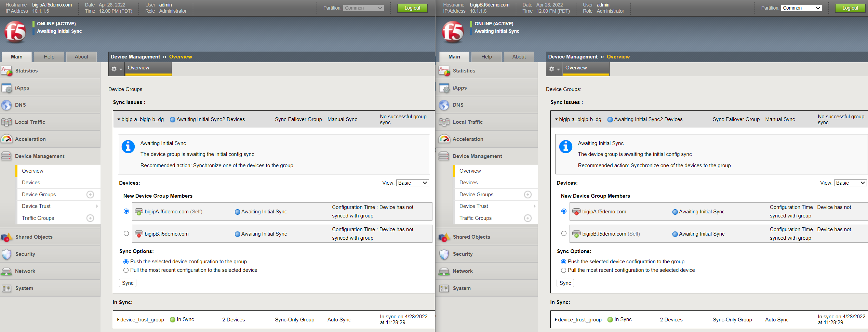Open iApps icon in bigipA sidebar
The width and height of the screenshot is (868, 332).
pyautogui.click(x=6, y=88)
